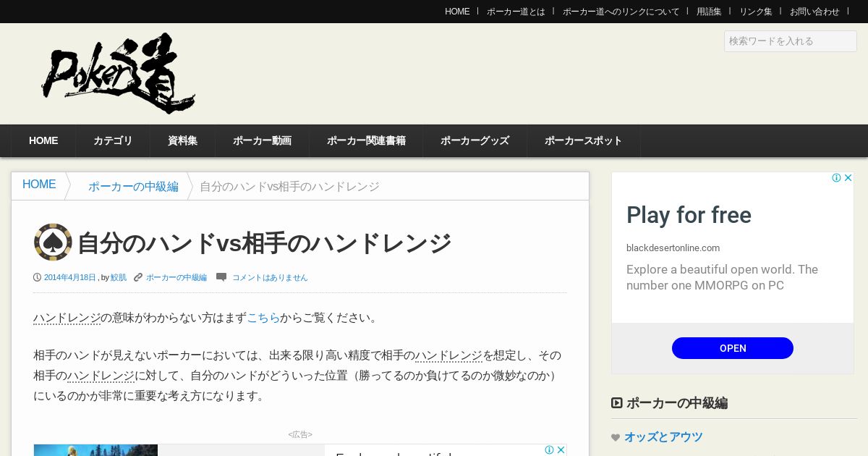Open 用語集 in the top bar
This screenshot has height=456, width=868.
(x=709, y=12)
